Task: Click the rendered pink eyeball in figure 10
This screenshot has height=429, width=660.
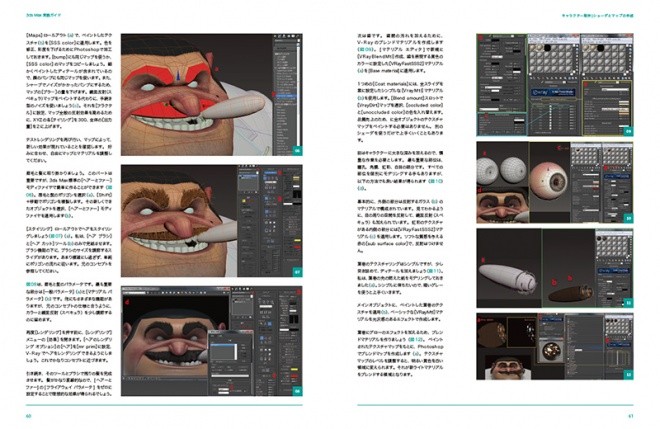Action: tap(548, 182)
